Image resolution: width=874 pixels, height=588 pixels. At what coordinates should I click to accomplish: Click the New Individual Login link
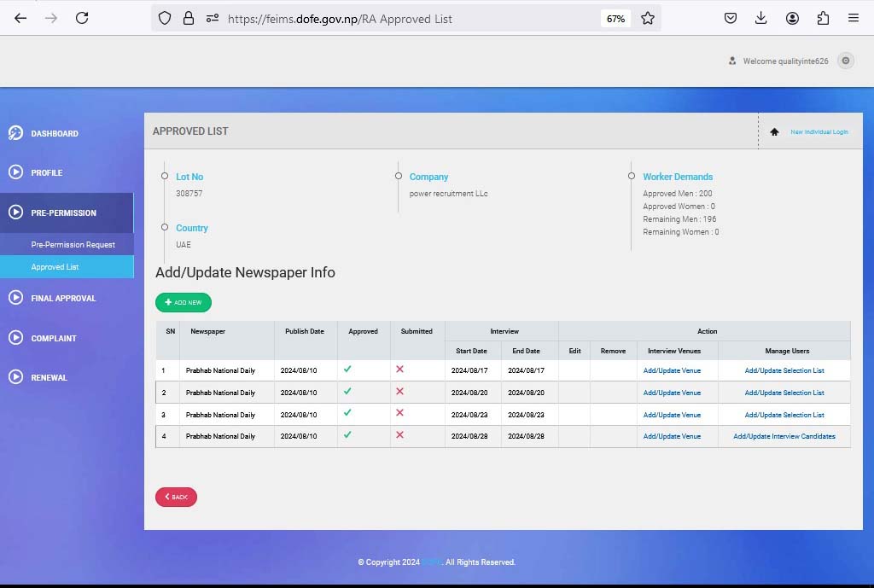(819, 132)
